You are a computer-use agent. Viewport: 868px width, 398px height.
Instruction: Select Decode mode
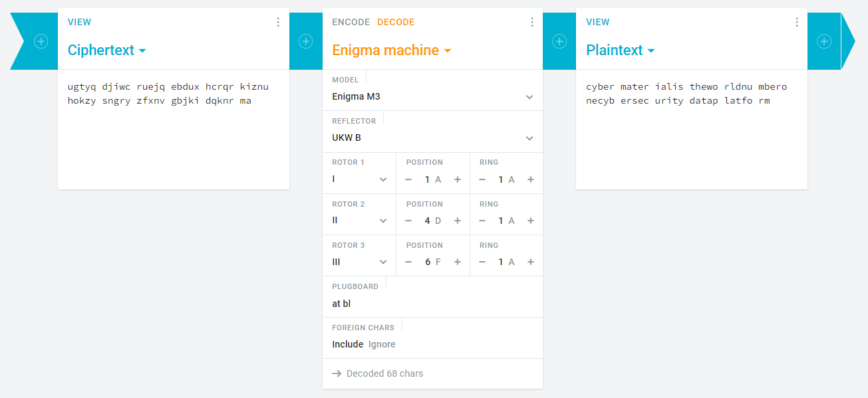pos(396,22)
